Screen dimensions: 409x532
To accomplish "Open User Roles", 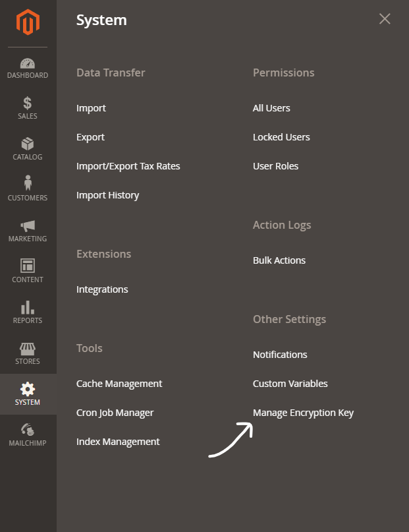I will (x=275, y=166).
